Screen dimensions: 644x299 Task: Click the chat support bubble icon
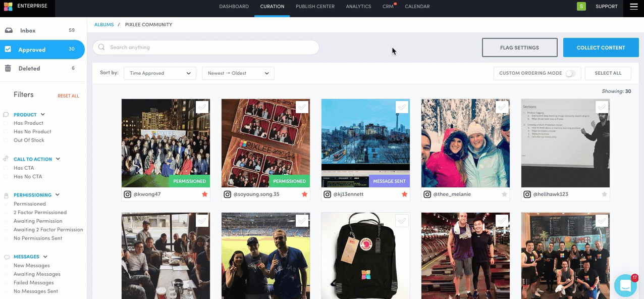click(625, 285)
